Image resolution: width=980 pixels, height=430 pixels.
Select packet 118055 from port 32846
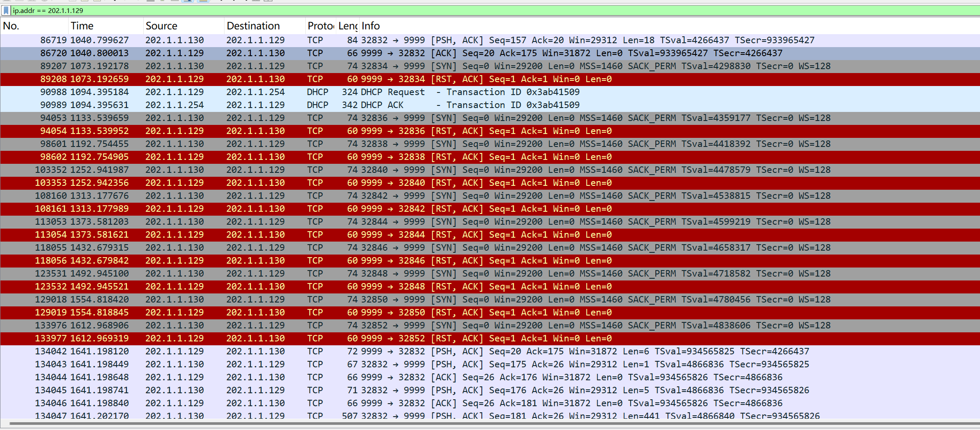[x=490, y=248]
